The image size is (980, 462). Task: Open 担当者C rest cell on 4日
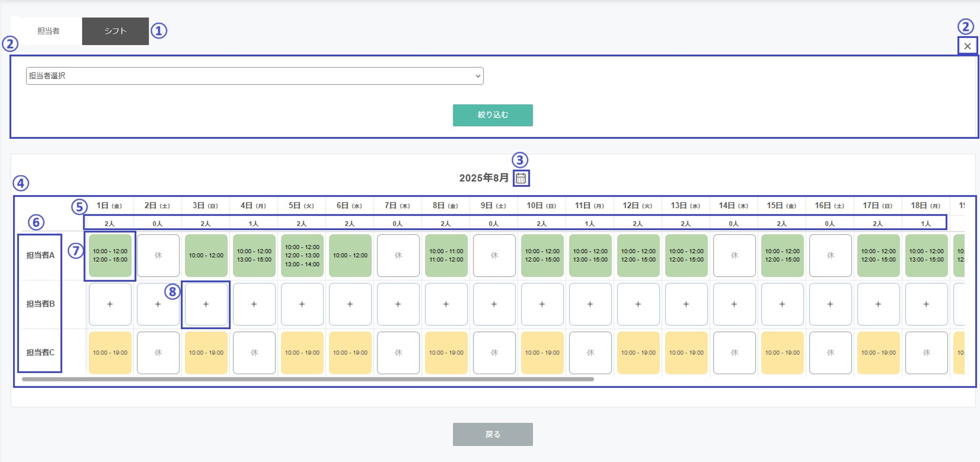click(254, 353)
